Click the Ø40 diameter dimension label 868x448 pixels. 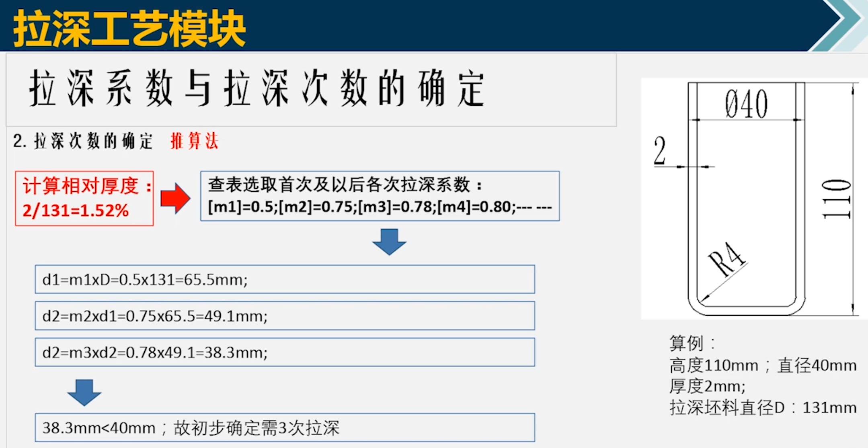(x=746, y=104)
